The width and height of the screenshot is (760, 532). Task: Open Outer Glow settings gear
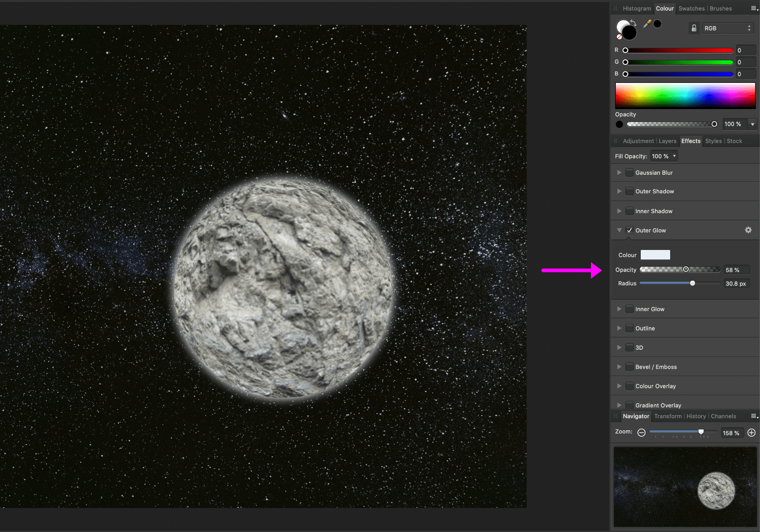[748, 230]
